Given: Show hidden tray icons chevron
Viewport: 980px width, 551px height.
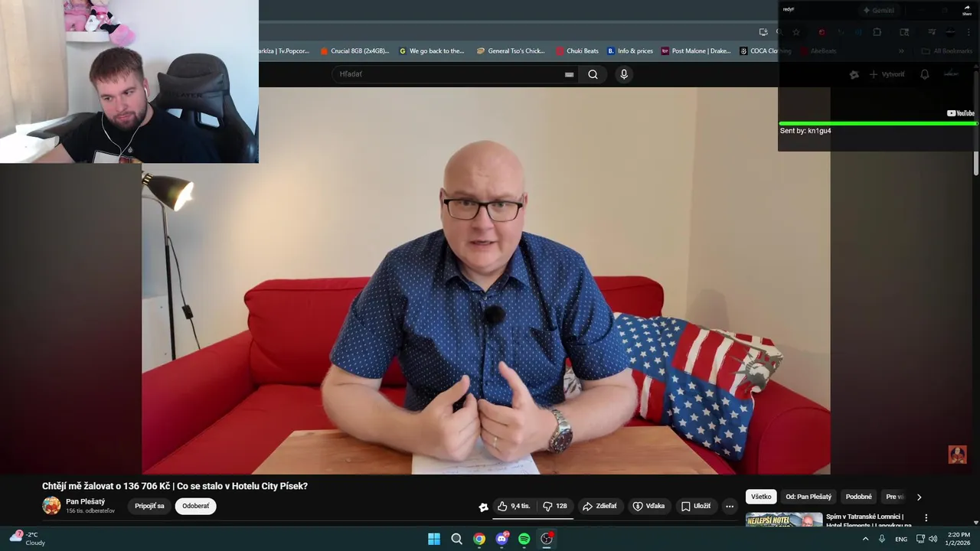Looking at the screenshot, I should coord(866,539).
